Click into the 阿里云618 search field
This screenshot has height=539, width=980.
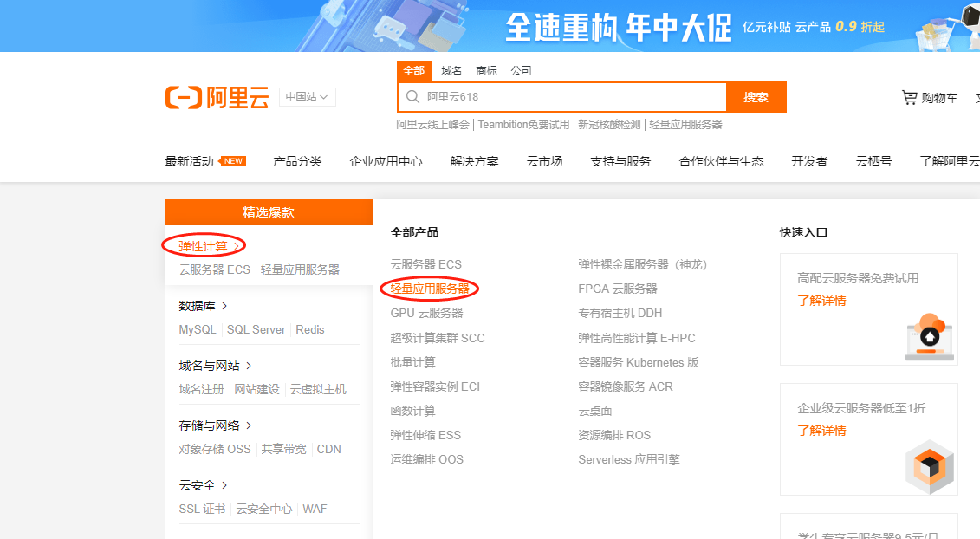562,97
